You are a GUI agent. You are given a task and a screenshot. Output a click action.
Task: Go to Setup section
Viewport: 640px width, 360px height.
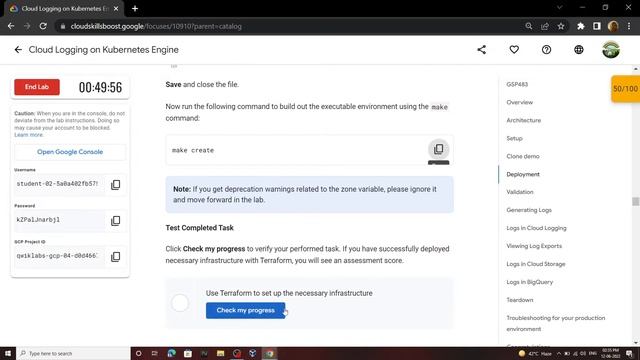(514, 138)
